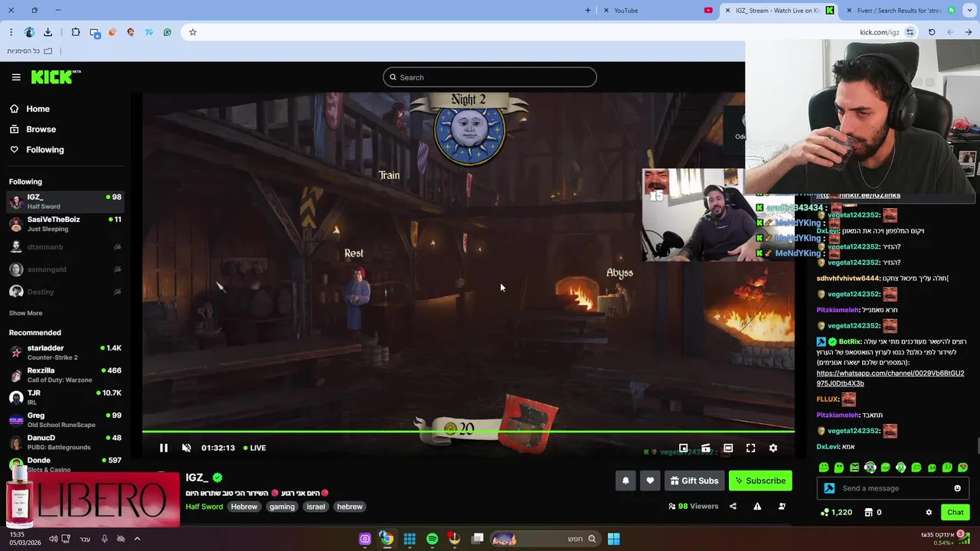The height and width of the screenshot is (551, 980).
Task: Expand Following list with Show More
Action: [25, 313]
